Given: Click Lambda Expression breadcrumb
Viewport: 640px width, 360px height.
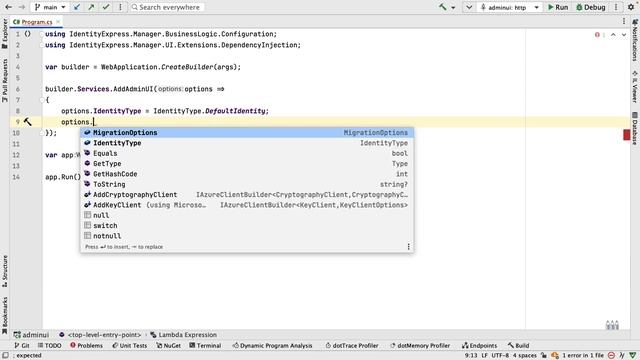Looking at the screenshot, I should [184, 335].
